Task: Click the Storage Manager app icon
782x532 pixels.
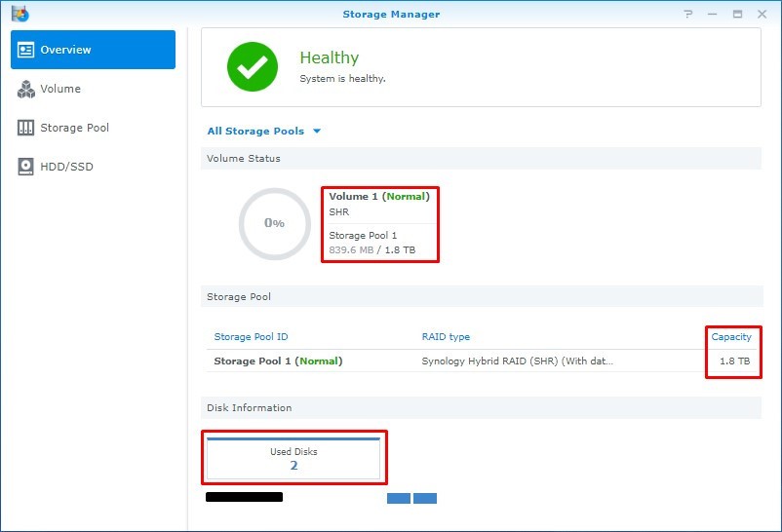Action: 20,14
